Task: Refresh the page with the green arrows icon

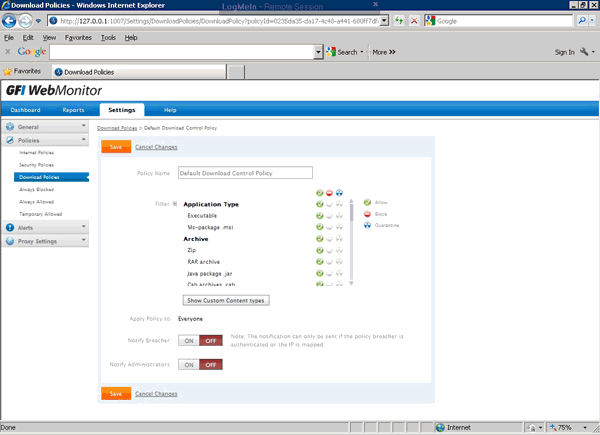Action: [x=399, y=21]
